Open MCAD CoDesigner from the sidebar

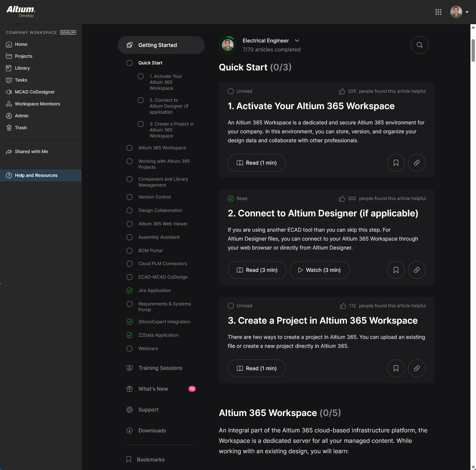coord(35,92)
